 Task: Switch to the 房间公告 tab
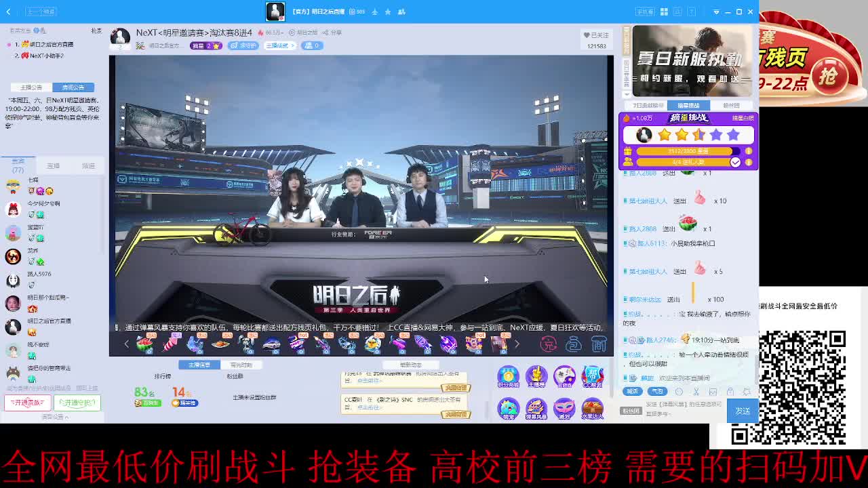click(x=74, y=87)
